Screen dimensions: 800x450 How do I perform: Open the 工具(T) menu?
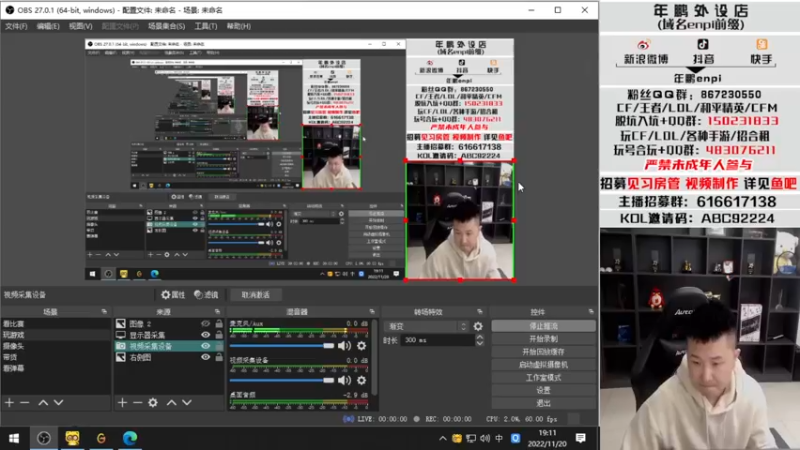click(x=206, y=26)
